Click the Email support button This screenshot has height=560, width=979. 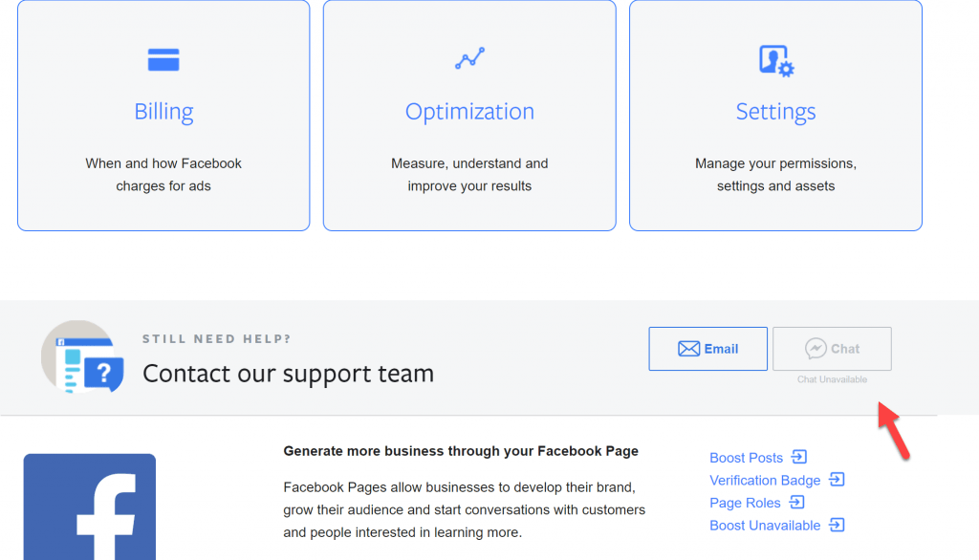[707, 348]
